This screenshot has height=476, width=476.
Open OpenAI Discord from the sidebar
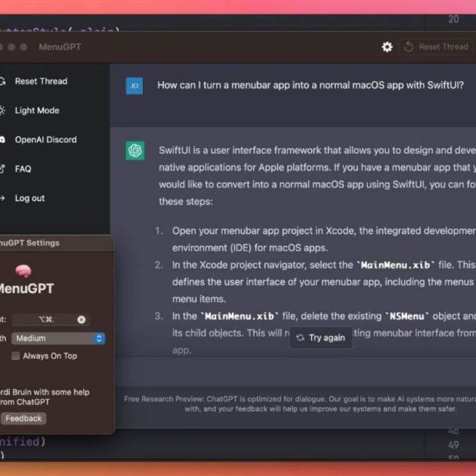coord(45,140)
